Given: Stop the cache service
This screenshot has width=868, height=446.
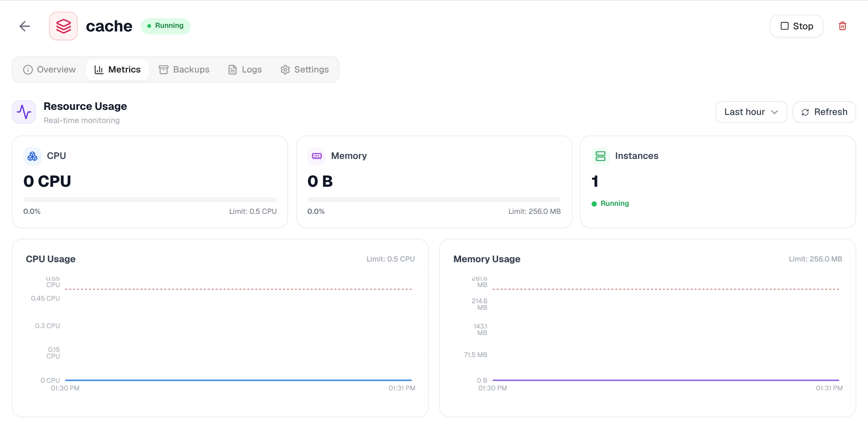Looking at the screenshot, I should click(x=797, y=26).
